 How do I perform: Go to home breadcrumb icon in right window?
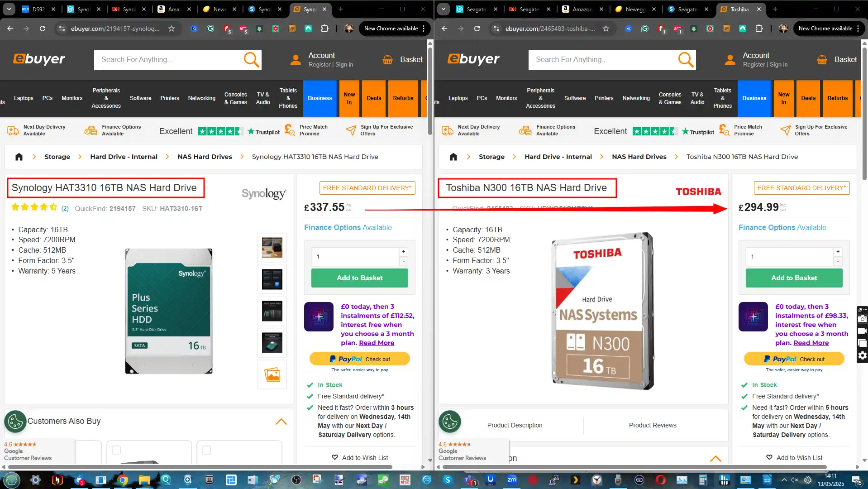tap(453, 157)
